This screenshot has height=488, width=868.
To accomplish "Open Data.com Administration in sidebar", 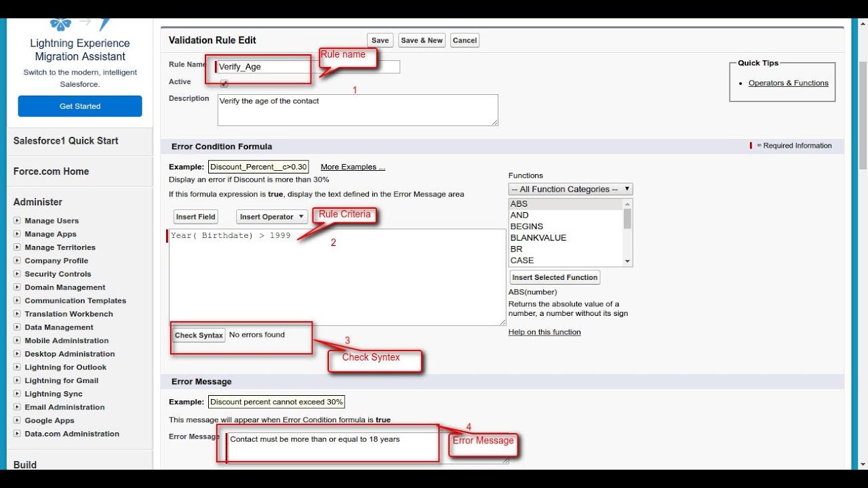I will (72, 434).
